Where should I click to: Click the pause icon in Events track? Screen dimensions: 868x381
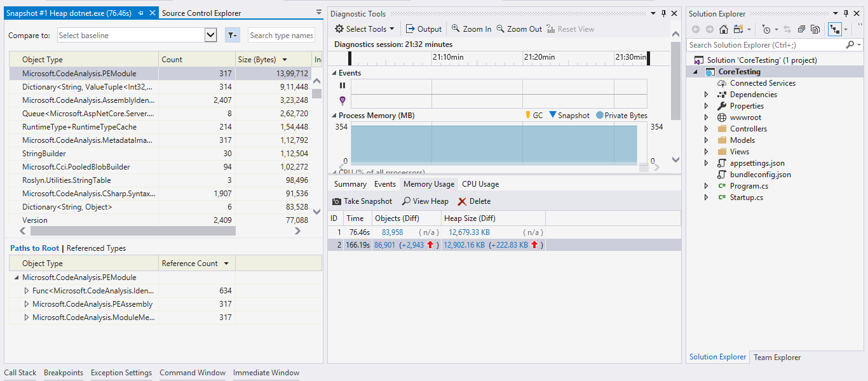[x=342, y=85]
